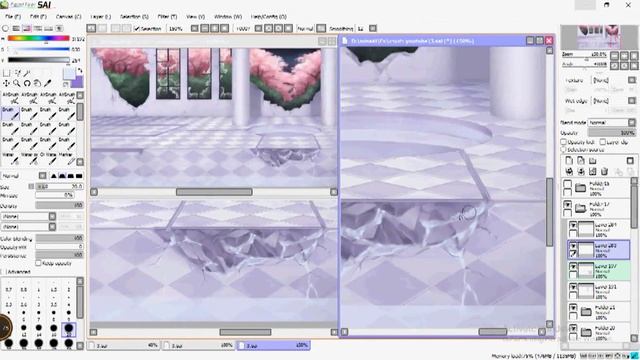The image size is (640, 360).
Task: Select the lasso tool
Action: 18,73
